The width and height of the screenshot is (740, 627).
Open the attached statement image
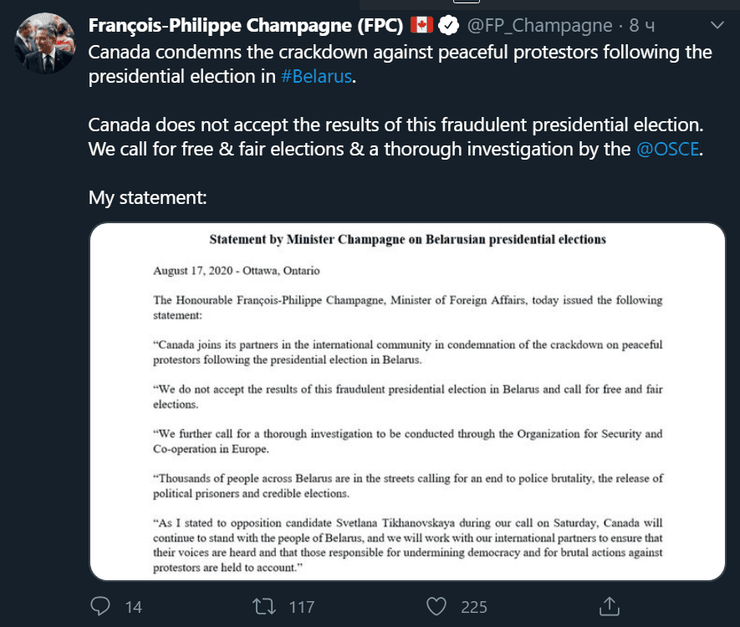407,402
